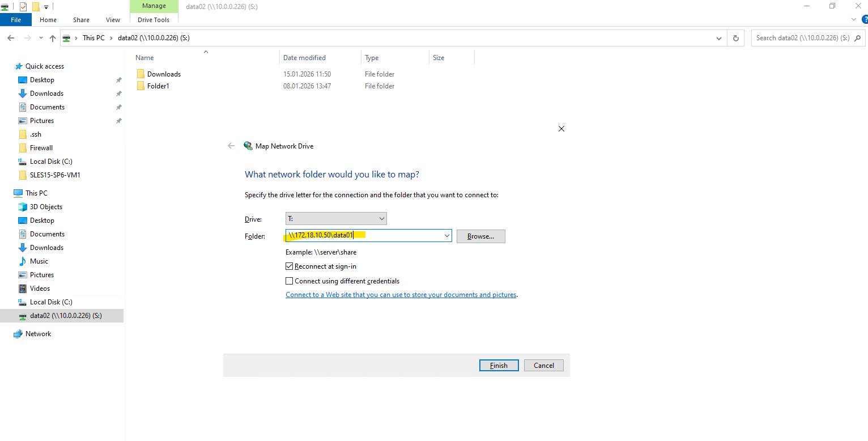868x441 pixels.
Task: Select 3D Objects icon under This PC
Action: [23, 207]
